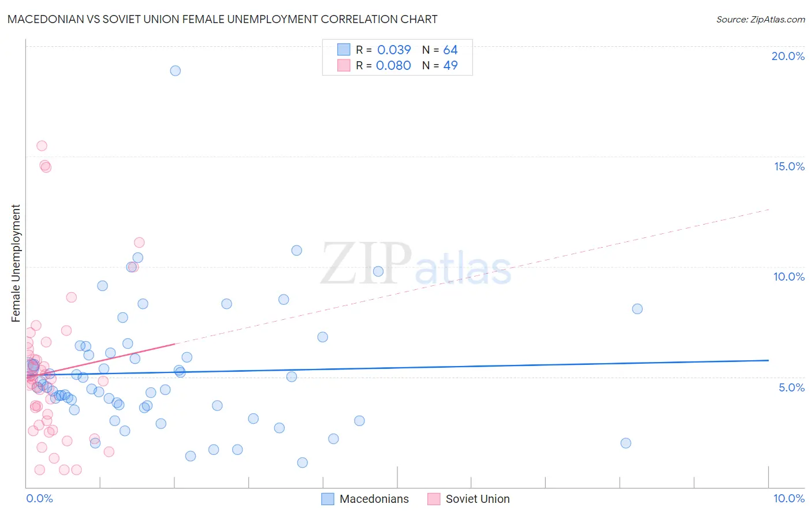The width and height of the screenshot is (812, 515).
Task: Click the N = 64 value in legend
Action: click(x=439, y=50)
